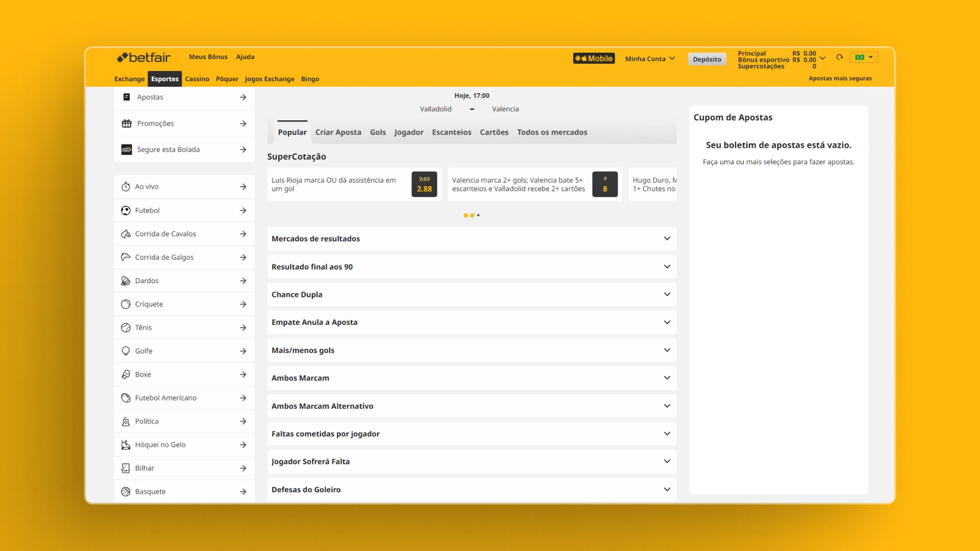Click the Golfe icon
The image size is (980, 551).
(x=126, y=351)
